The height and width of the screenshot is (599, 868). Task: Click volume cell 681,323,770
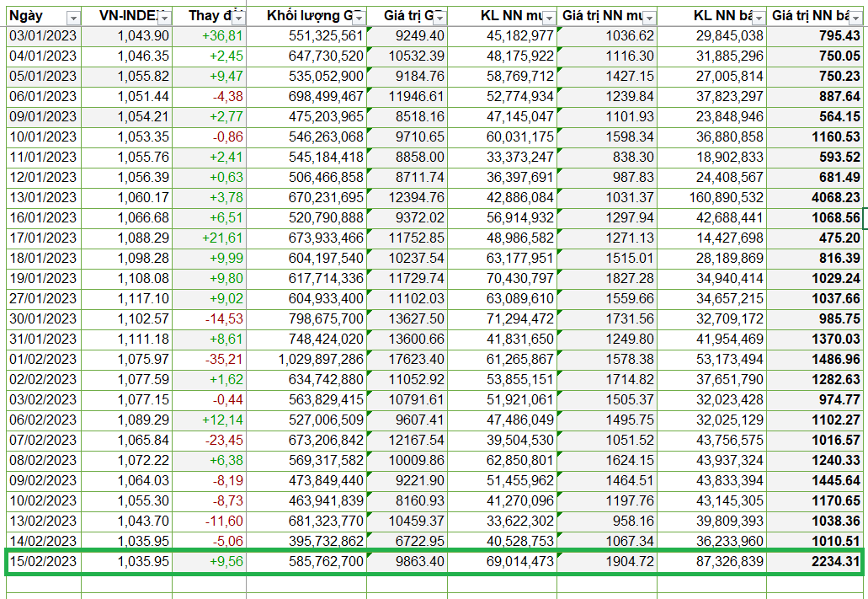(x=306, y=521)
